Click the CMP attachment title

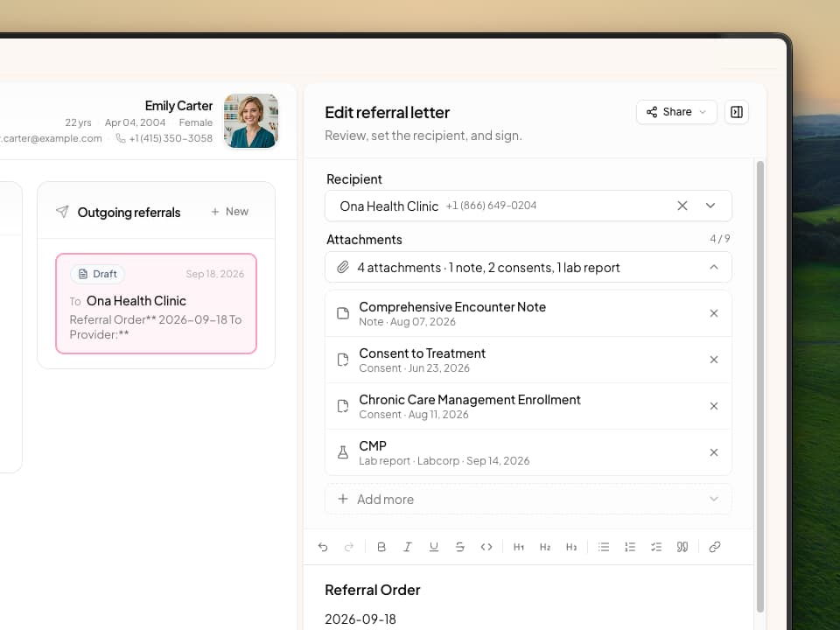[373, 446]
